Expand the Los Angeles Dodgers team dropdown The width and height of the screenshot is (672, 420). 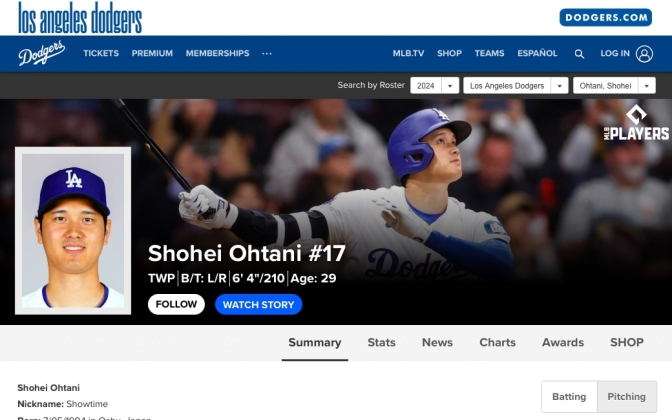coord(516,85)
